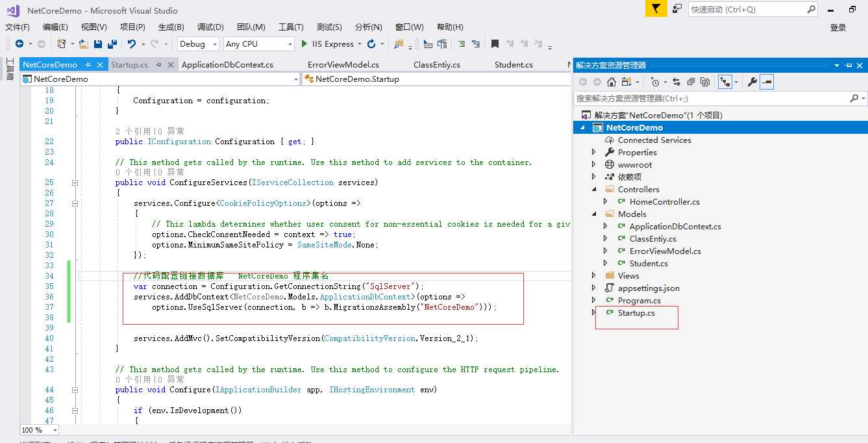The image size is (868, 443).
Task: Select HomeController.cs in Solution Explorer
Action: point(665,202)
